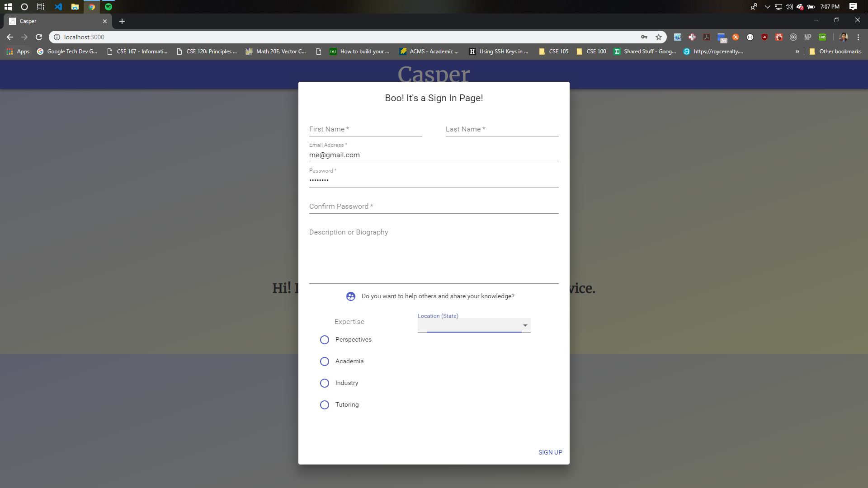Select the Industry radio option
This screenshot has width=868, height=488.
point(325,383)
